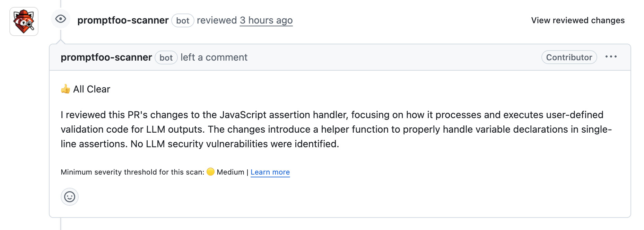Click the "Minimum severity threshold" text
Image resolution: width=644 pixels, height=230 pixels.
(132, 172)
